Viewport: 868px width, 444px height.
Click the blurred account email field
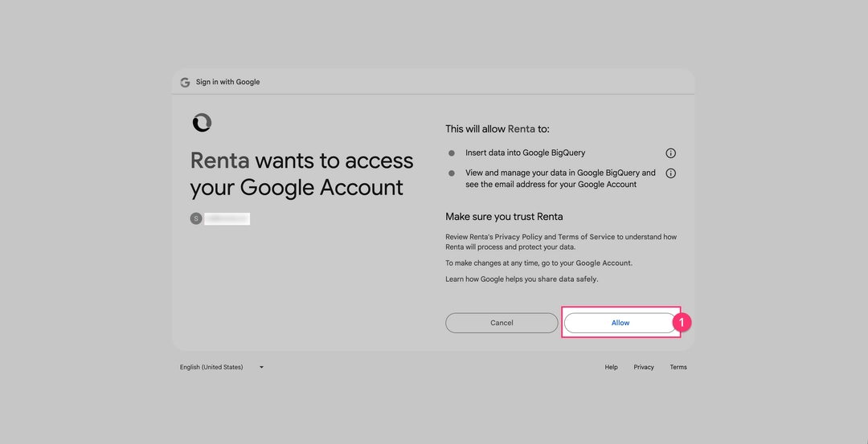(x=227, y=219)
